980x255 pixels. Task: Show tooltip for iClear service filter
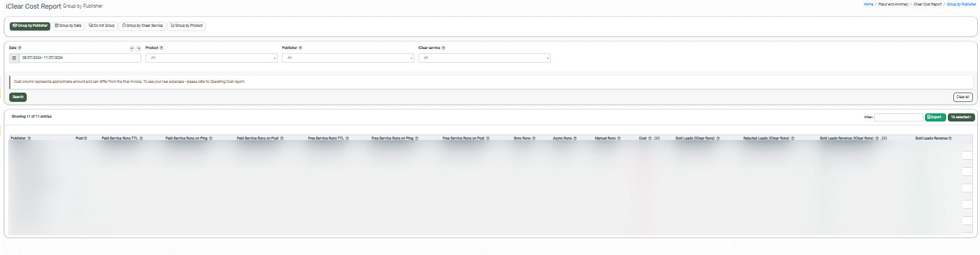pyautogui.click(x=444, y=48)
